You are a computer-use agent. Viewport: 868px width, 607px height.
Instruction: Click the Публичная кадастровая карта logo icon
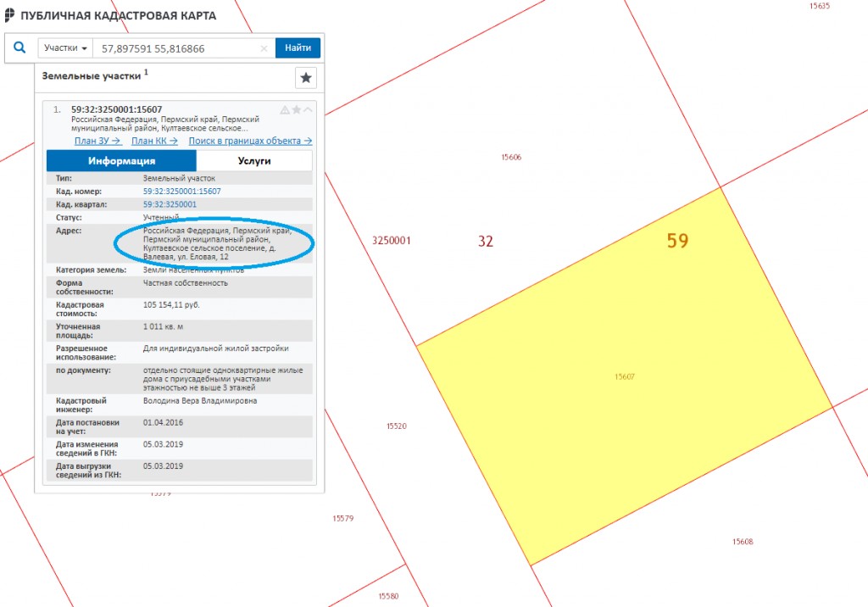pyautogui.click(x=9, y=15)
